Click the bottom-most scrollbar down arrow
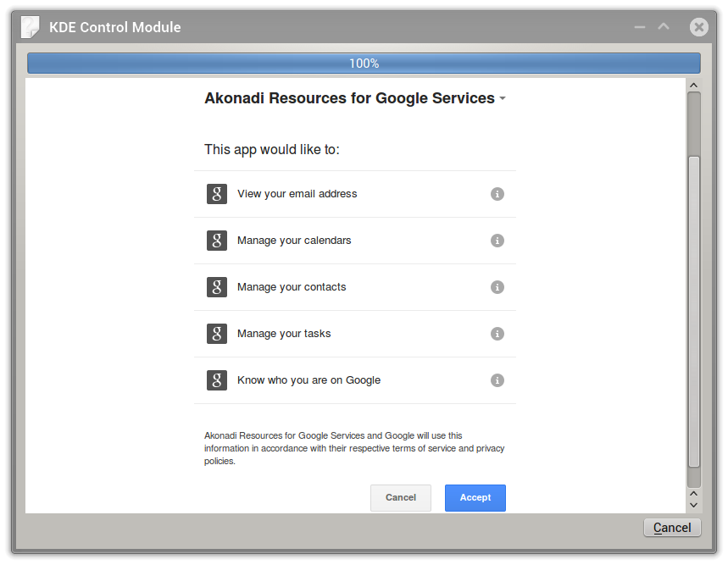Screen dimensions: 728x565 tap(693, 505)
